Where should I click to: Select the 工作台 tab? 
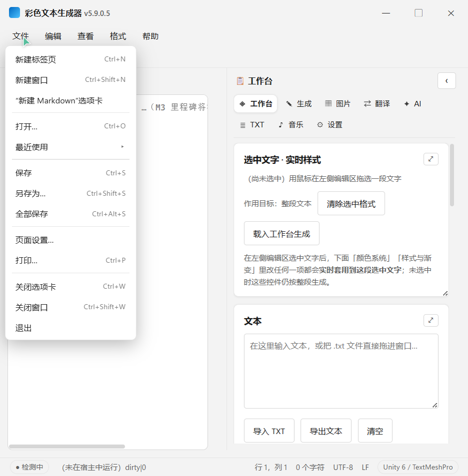point(256,104)
